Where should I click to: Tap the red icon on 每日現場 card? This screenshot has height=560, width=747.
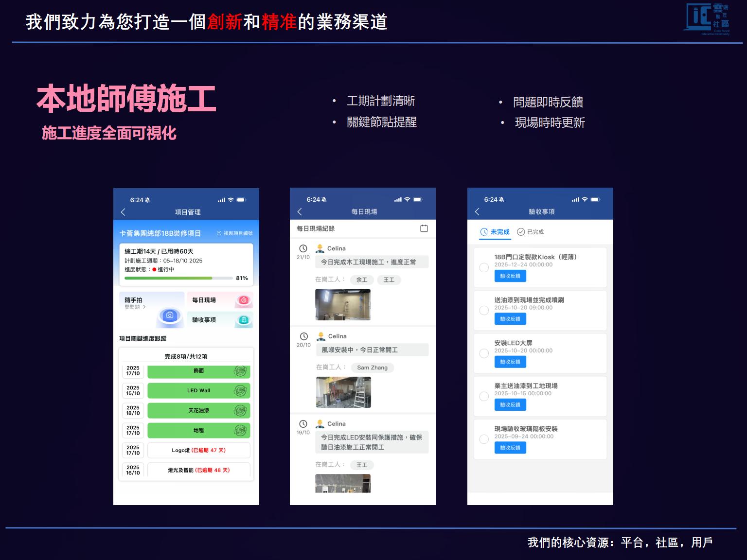pyautogui.click(x=244, y=300)
